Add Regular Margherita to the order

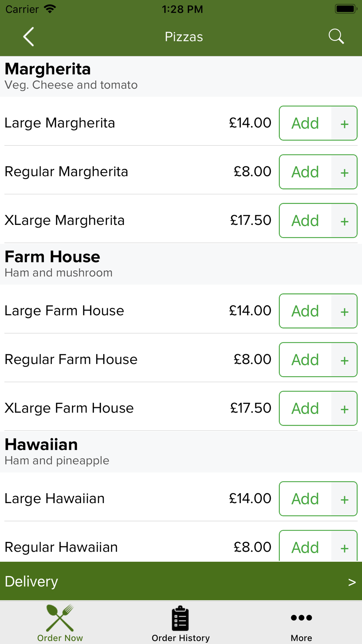[x=305, y=172]
